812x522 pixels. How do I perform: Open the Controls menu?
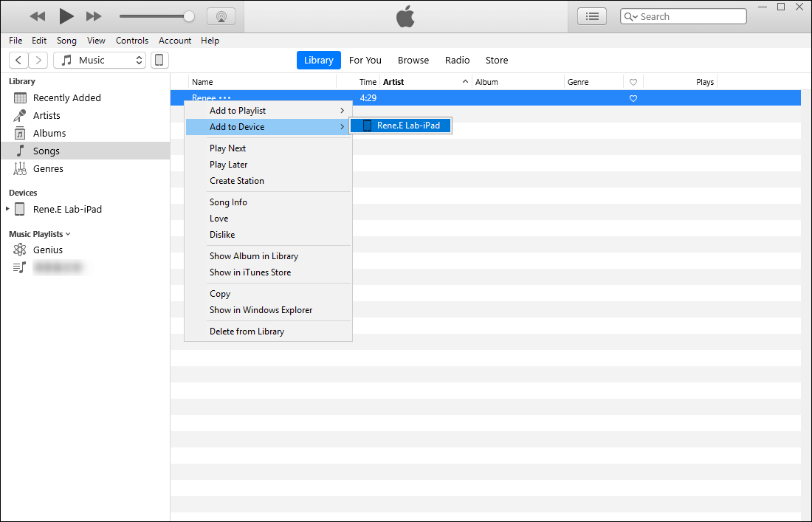(x=132, y=41)
